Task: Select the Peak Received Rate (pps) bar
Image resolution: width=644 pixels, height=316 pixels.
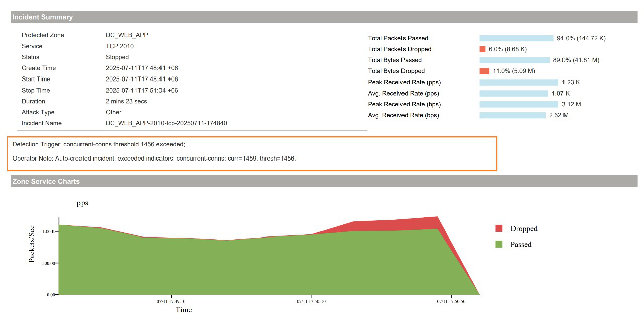Action: pyautogui.click(x=519, y=82)
